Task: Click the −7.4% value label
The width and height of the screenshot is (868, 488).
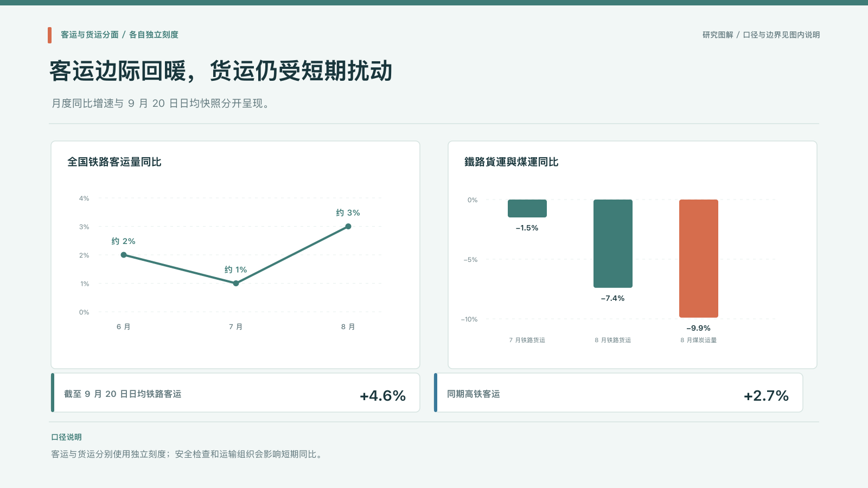Action: click(613, 298)
